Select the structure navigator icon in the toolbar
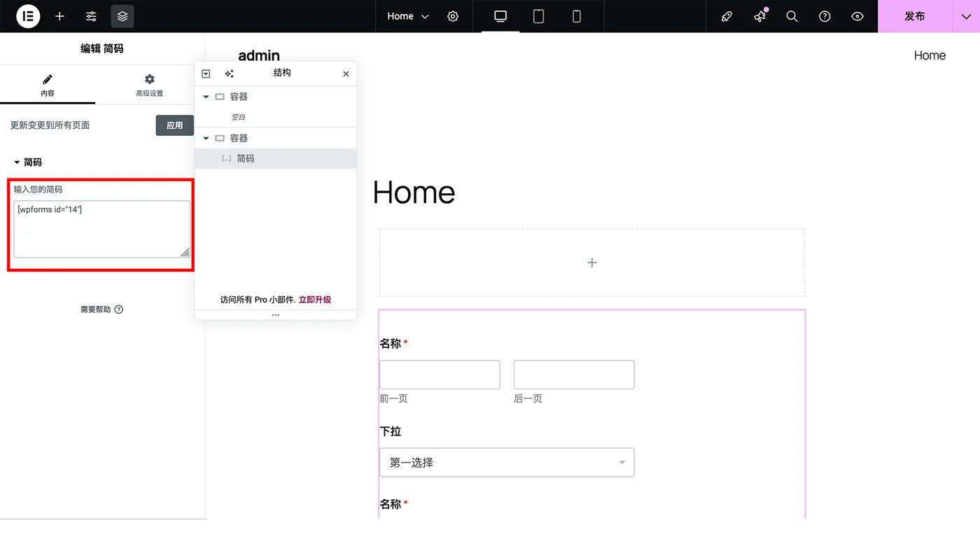 [x=122, y=16]
